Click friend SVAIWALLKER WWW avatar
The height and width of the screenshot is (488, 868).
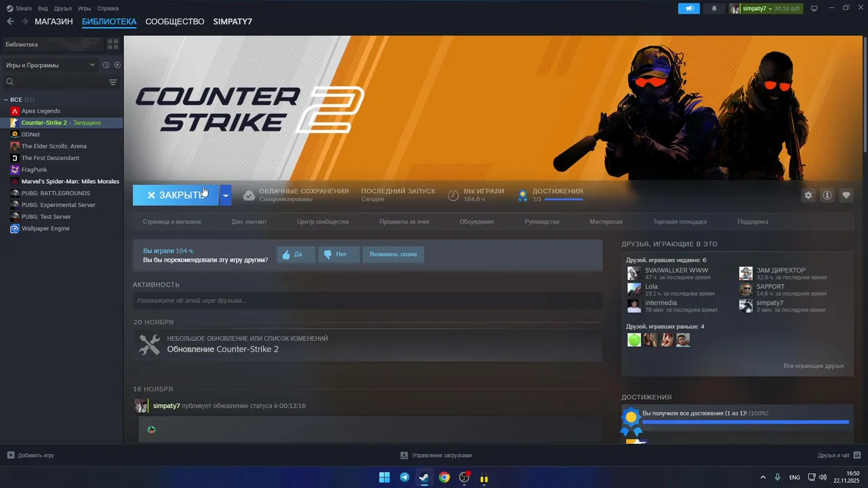634,273
